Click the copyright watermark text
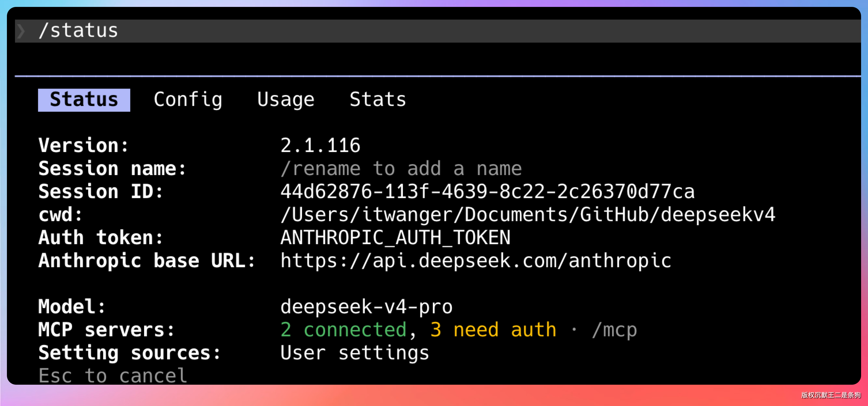This screenshot has height=406, width=868. [831, 395]
